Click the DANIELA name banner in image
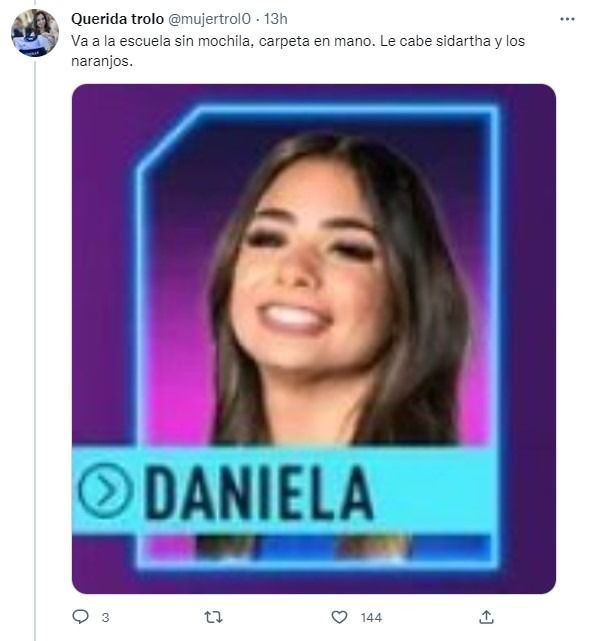 (284, 491)
